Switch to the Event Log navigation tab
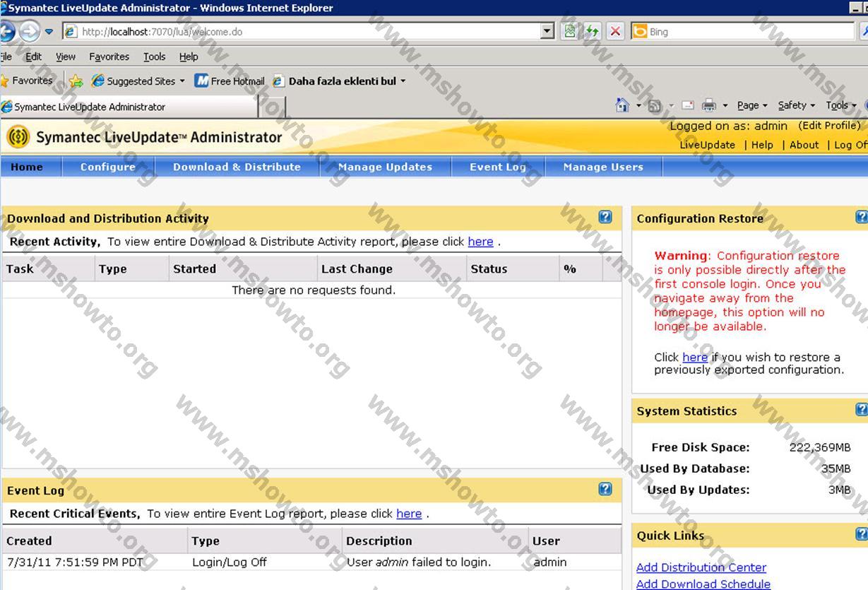 tap(498, 167)
